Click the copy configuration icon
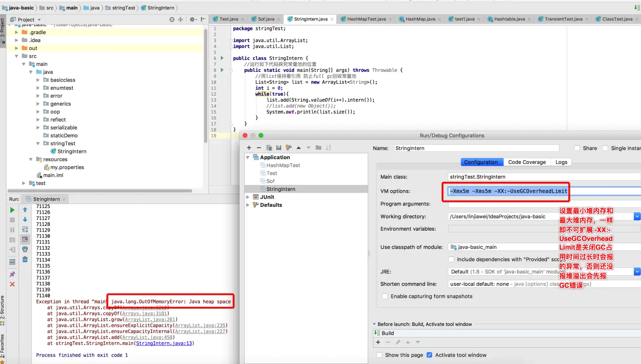 click(269, 148)
